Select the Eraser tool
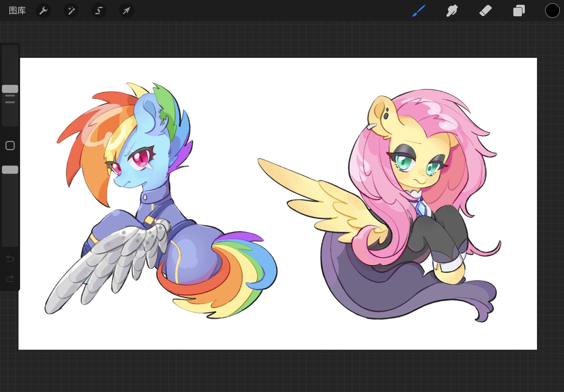Image resolution: width=564 pixels, height=392 pixels. 486,11
